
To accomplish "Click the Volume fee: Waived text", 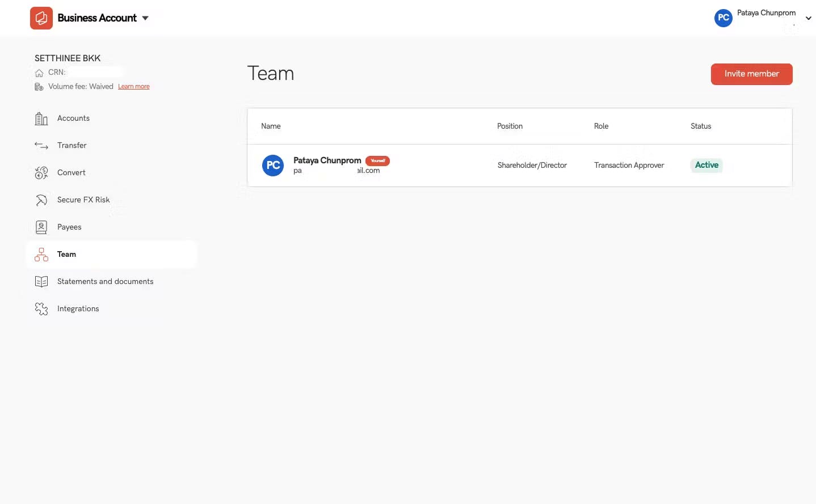I will click(x=81, y=87).
